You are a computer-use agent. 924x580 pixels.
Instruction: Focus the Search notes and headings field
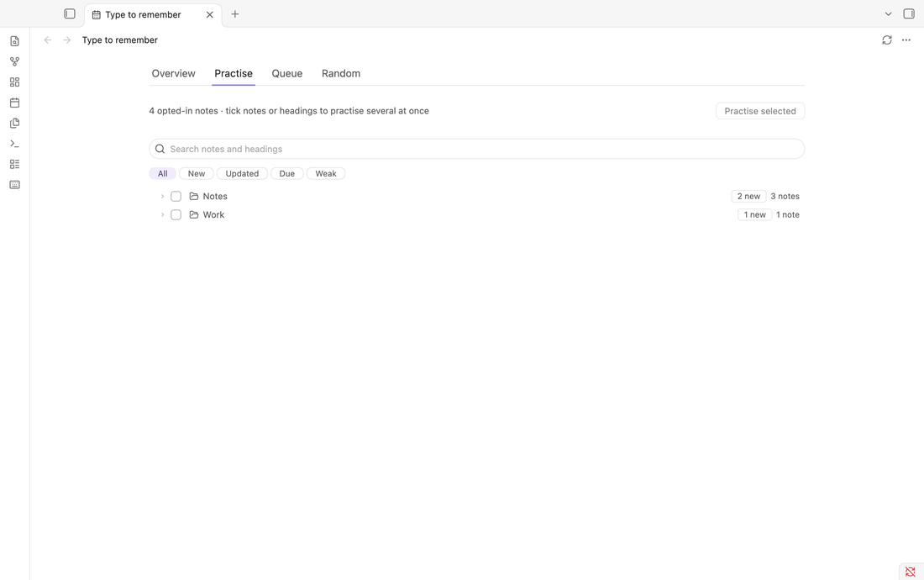point(477,149)
